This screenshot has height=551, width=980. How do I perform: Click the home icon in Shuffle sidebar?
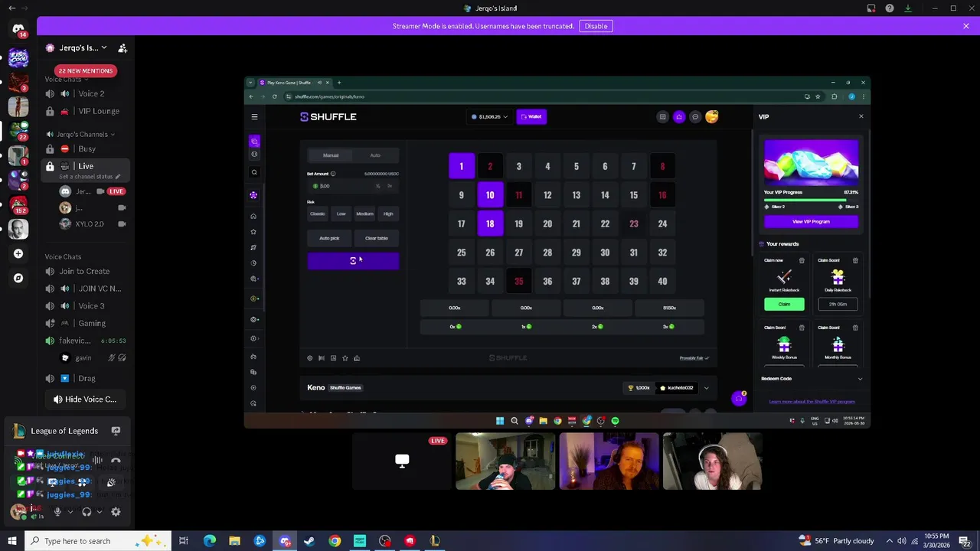[x=253, y=216]
